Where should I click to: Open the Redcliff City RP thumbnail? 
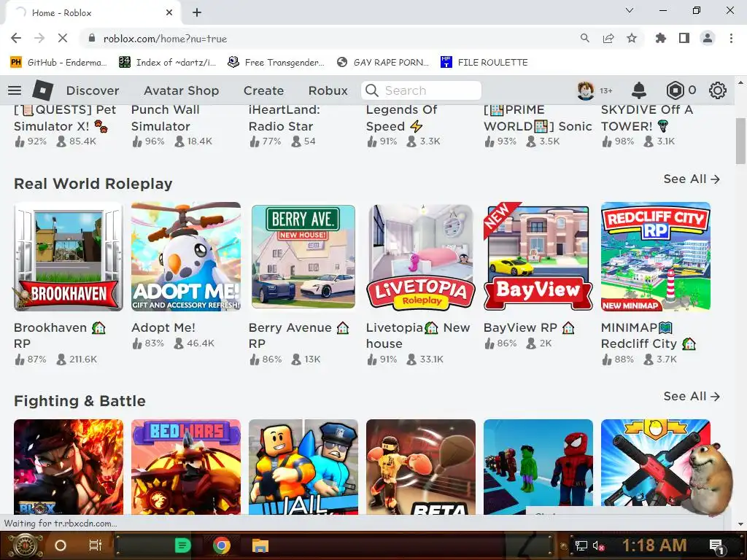[x=656, y=257]
